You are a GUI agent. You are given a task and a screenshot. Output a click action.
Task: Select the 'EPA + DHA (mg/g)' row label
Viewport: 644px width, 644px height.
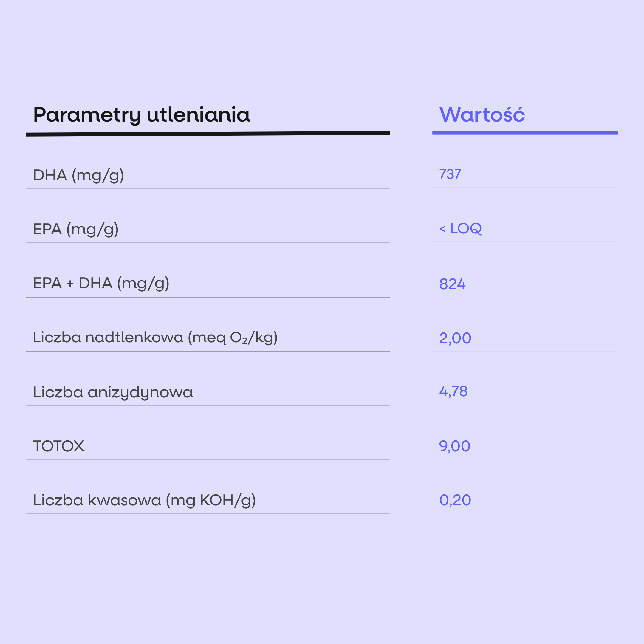pos(101,283)
